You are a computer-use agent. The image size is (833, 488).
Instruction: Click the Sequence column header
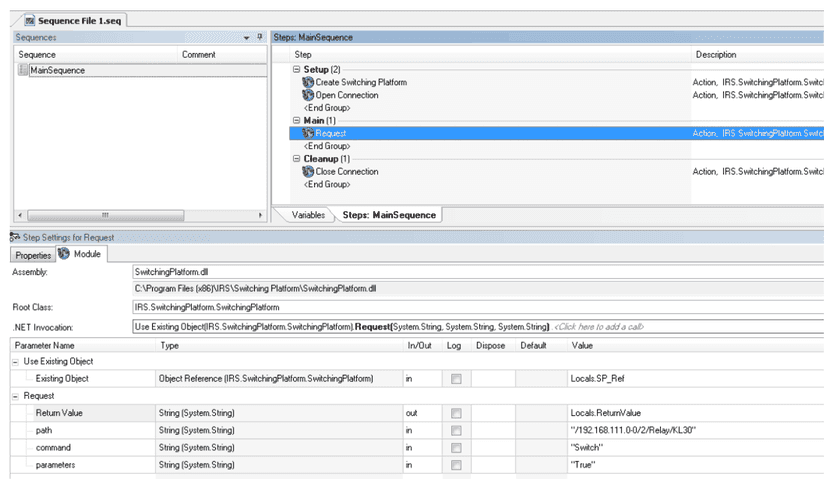(x=96, y=55)
